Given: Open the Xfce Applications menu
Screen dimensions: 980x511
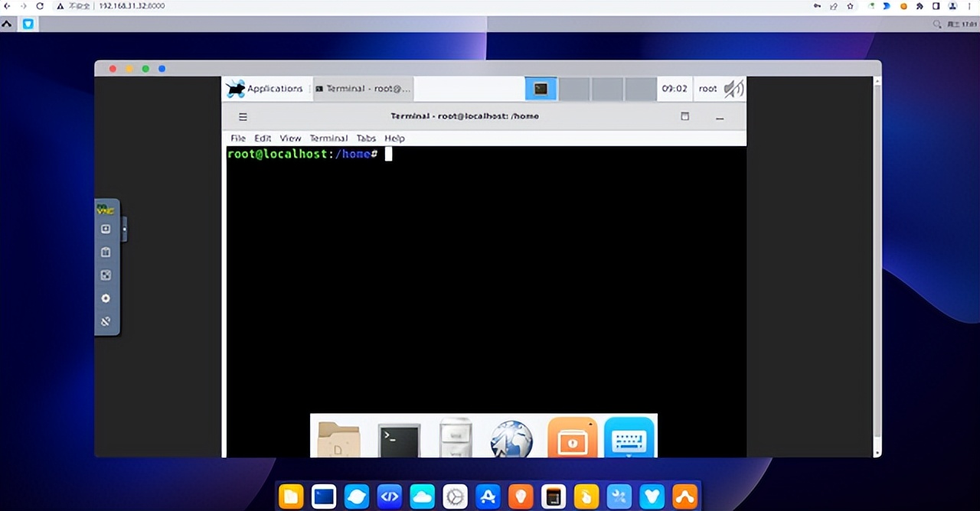Looking at the screenshot, I should pos(265,89).
